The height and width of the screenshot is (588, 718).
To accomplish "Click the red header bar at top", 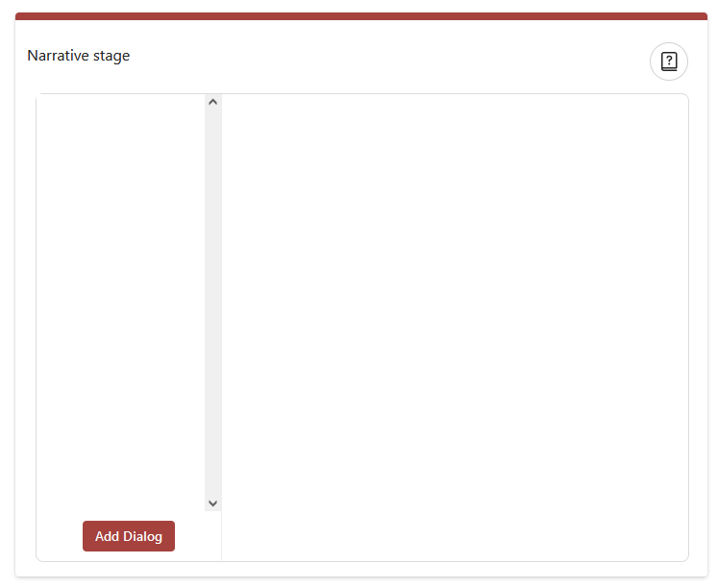I will (x=361, y=16).
